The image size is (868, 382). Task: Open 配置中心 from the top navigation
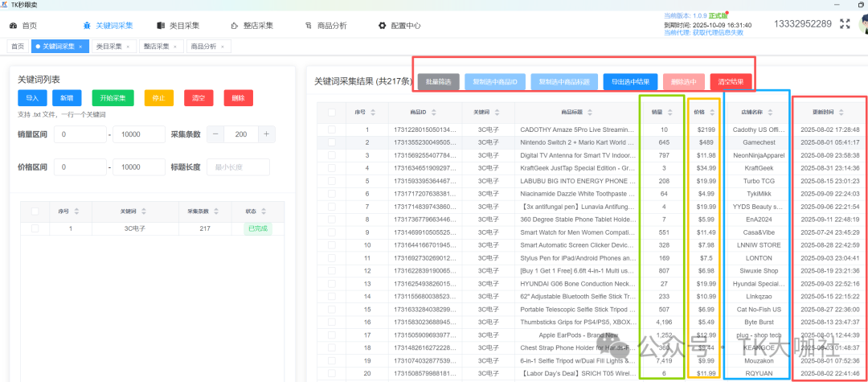[399, 25]
